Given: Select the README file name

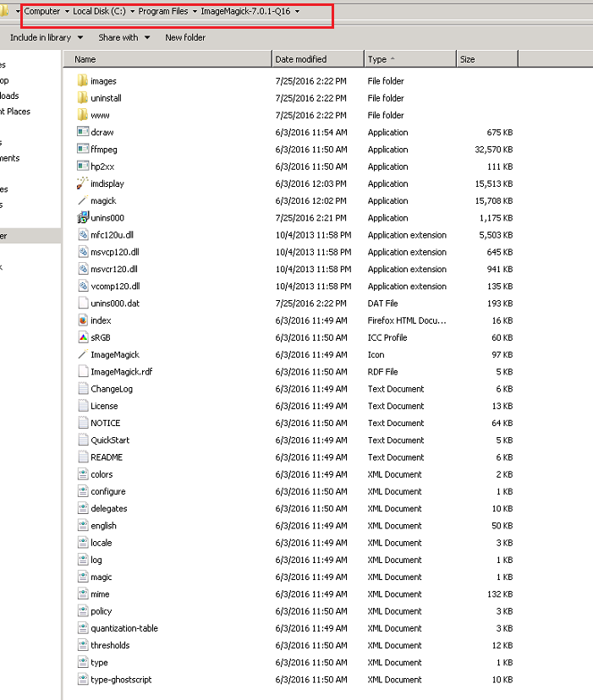Looking at the screenshot, I should pos(107,457).
